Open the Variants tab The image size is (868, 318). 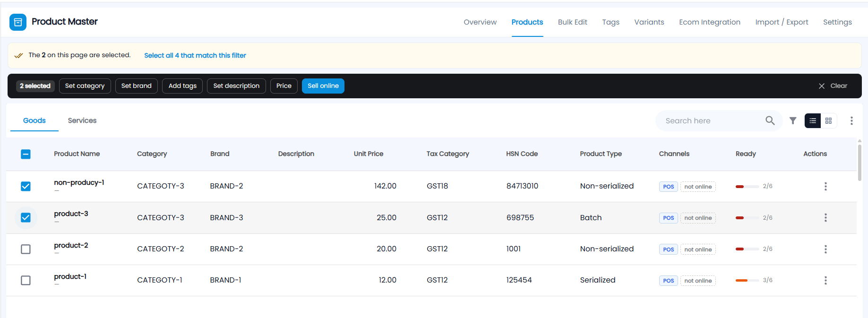click(x=649, y=22)
